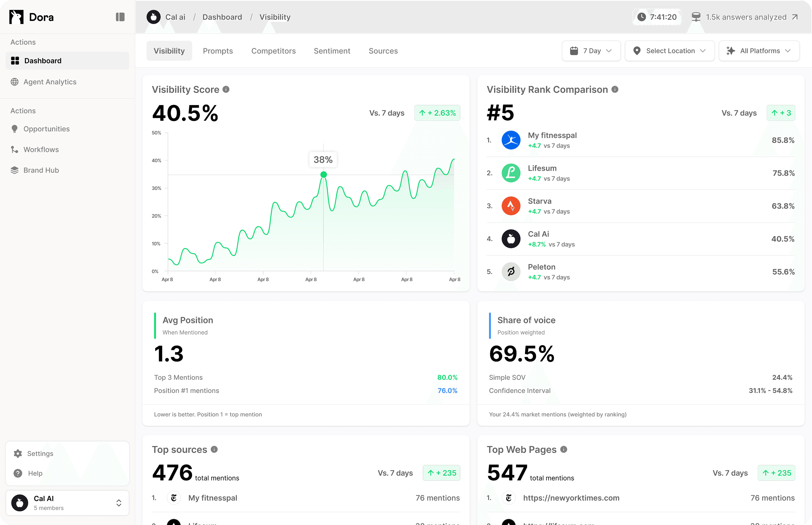This screenshot has height=525, width=812.
Task: Click the +2.63% change badge
Action: tap(437, 113)
